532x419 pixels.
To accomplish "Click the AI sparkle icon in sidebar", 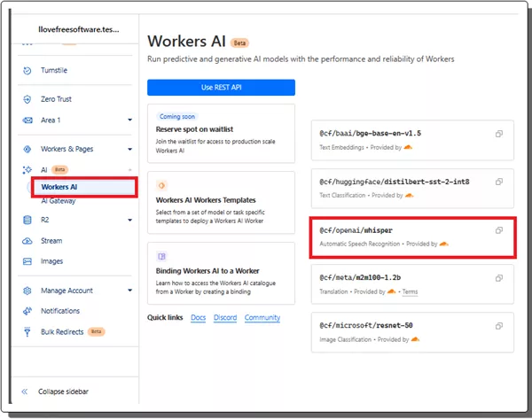I will (27, 169).
